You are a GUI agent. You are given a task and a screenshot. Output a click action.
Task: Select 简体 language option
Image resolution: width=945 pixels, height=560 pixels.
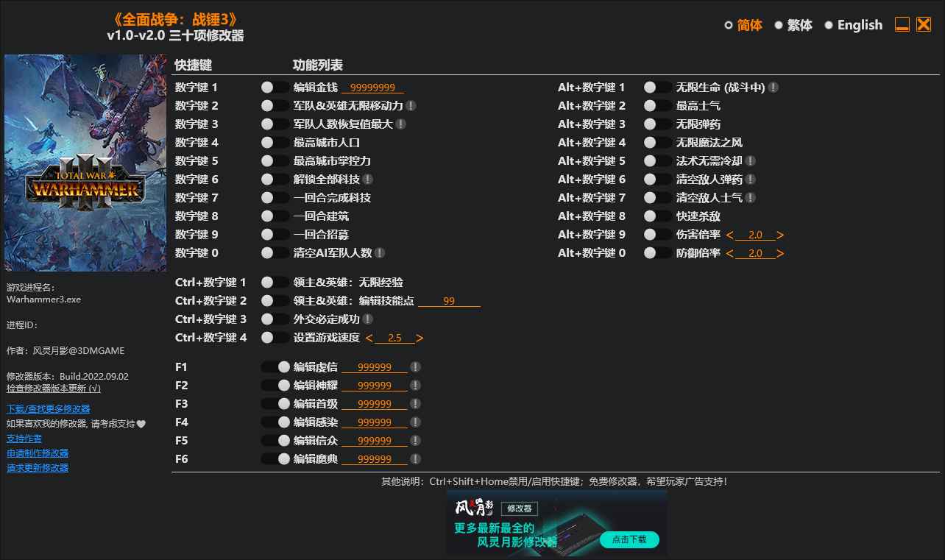(743, 25)
